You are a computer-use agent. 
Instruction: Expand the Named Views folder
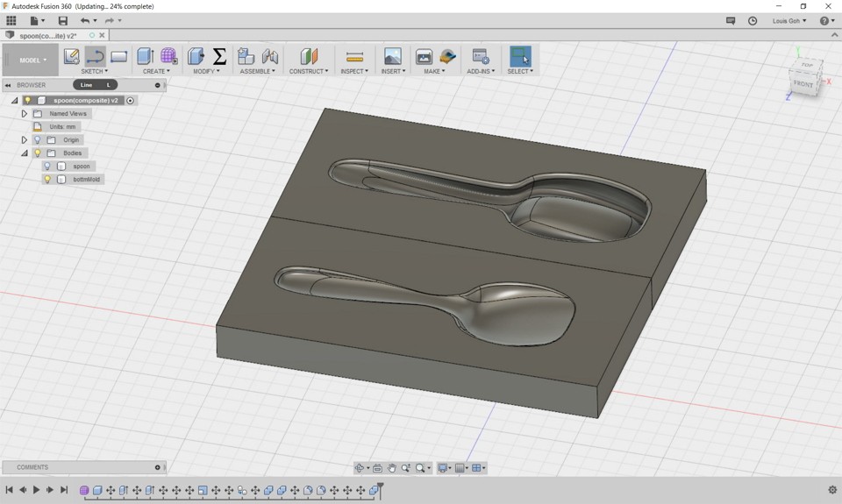[x=25, y=114]
